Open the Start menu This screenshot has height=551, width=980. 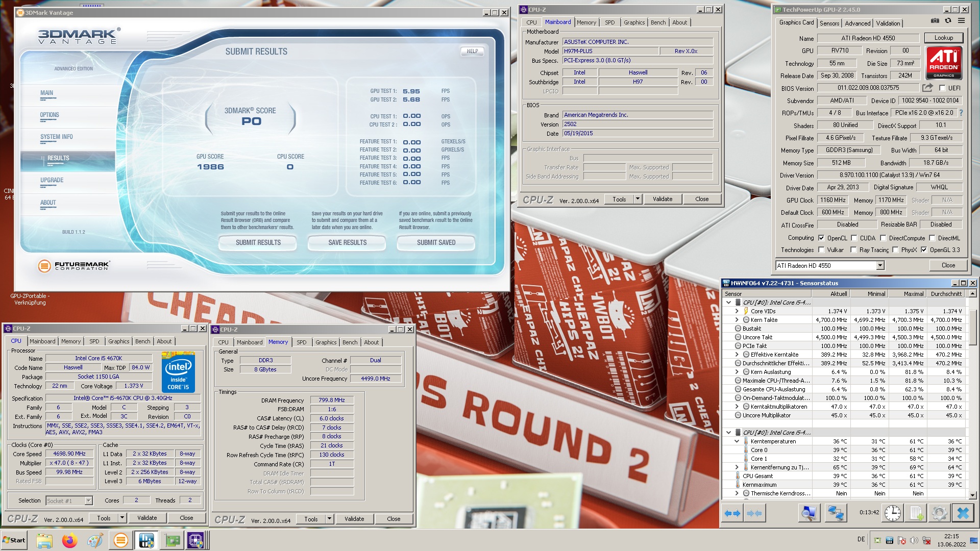pos(14,540)
